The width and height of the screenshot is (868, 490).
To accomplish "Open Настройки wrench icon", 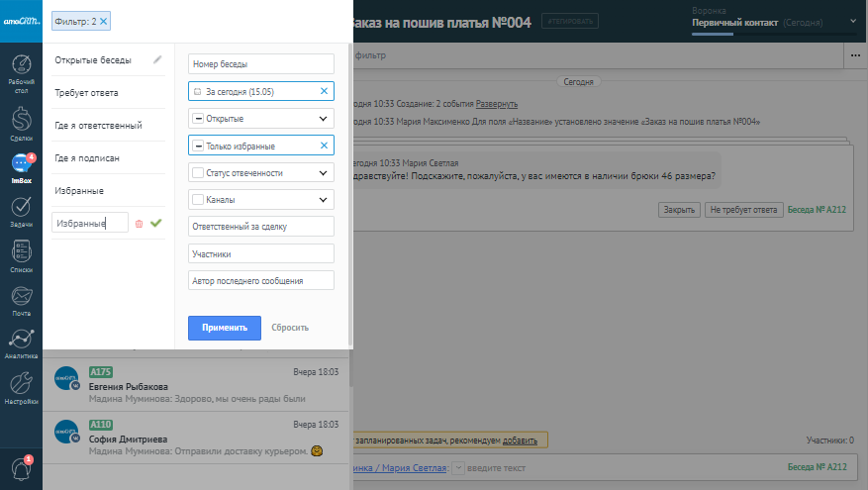I will pyautogui.click(x=21, y=386).
